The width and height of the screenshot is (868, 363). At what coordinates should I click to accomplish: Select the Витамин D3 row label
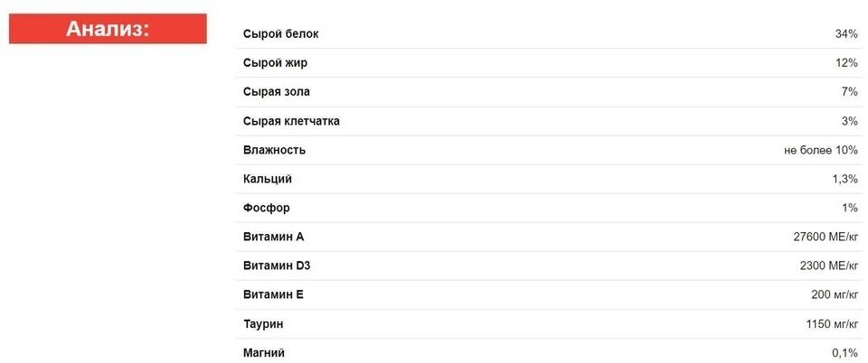pyautogui.click(x=277, y=265)
